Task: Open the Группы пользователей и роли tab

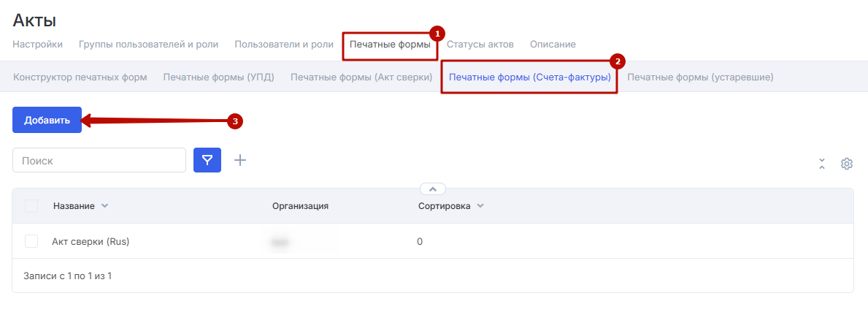Action: [148, 44]
